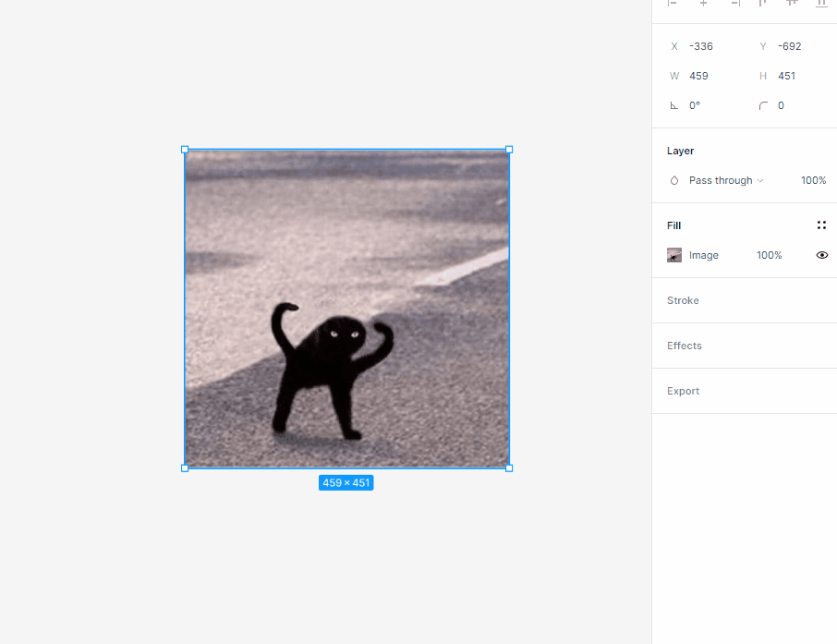This screenshot has height=644, width=837.
Task: Align left edges using the alignment icon
Action: coord(673,5)
